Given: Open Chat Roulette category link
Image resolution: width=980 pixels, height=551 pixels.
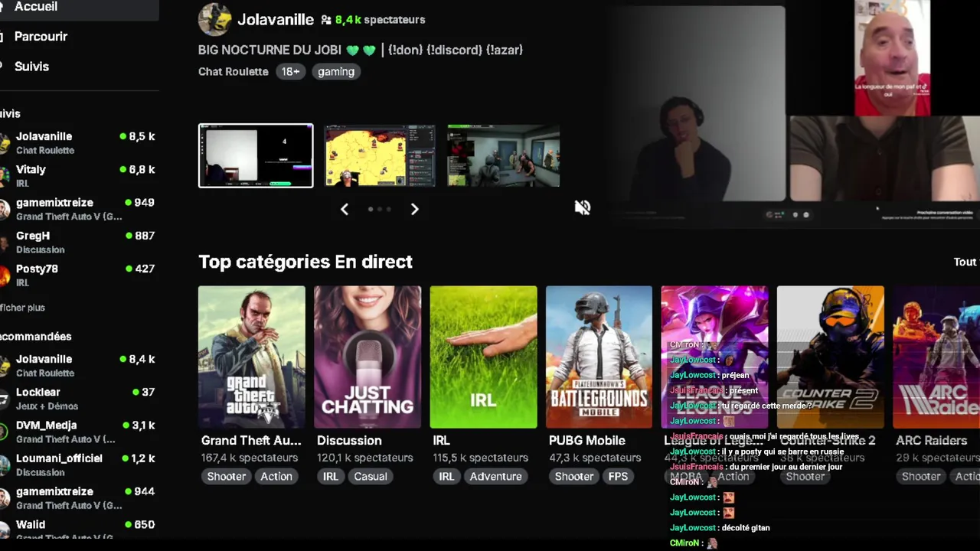Looking at the screenshot, I should tap(234, 71).
